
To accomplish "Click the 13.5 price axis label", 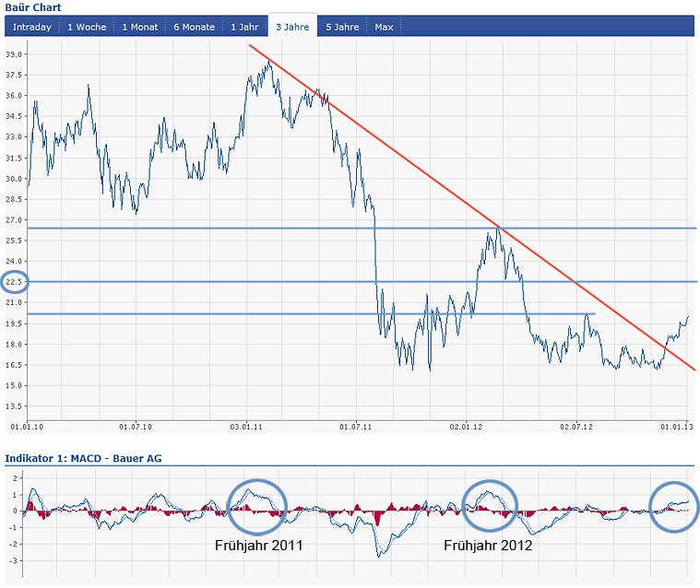I will tap(14, 406).
